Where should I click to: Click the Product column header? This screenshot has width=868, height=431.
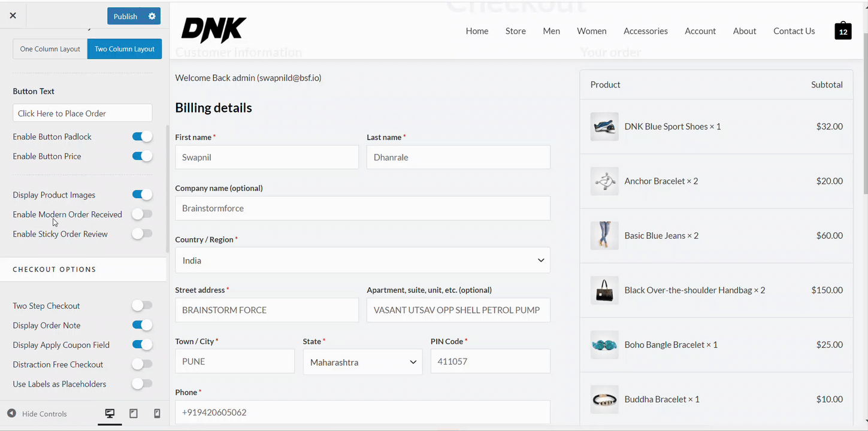tap(605, 84)
